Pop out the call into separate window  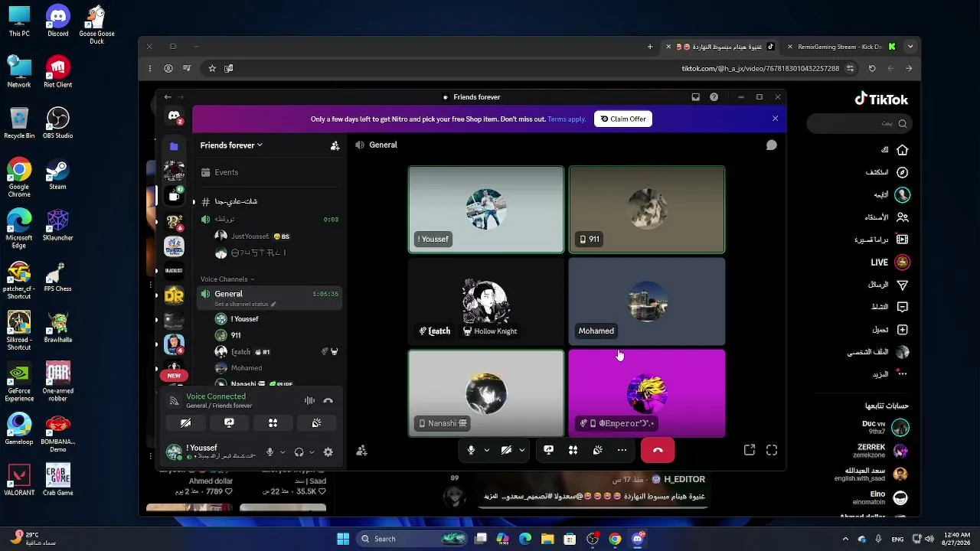[750, 450]
